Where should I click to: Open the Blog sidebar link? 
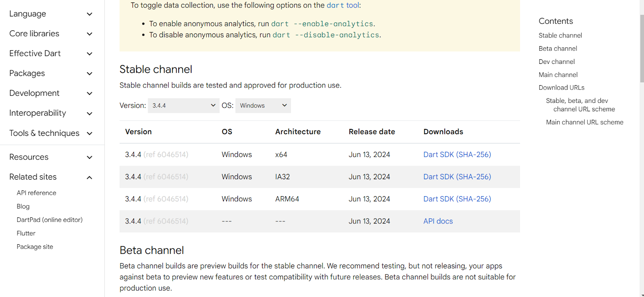click(x=23, y=207)
